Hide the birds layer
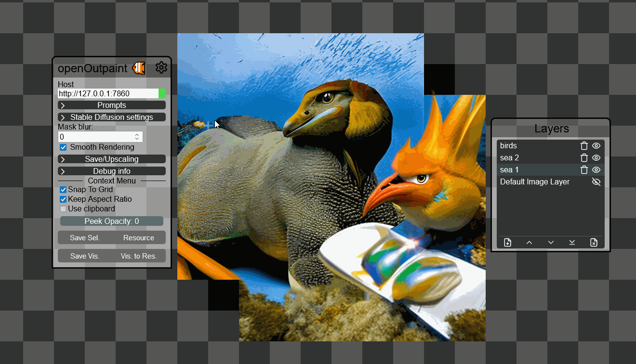The height and width of the screenshot is (364, 636). tap(596, 146)
